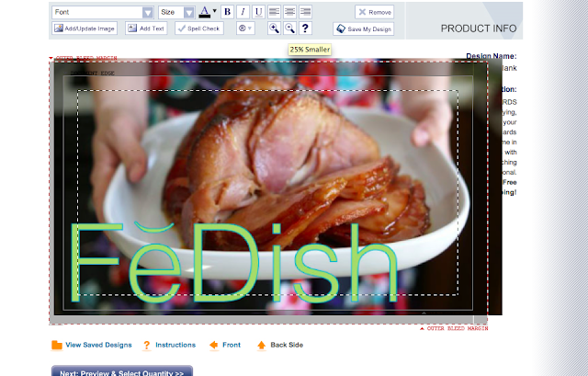Click the orange up arrow icon
This screenshot has width=588, height=376.
(261, 346)
